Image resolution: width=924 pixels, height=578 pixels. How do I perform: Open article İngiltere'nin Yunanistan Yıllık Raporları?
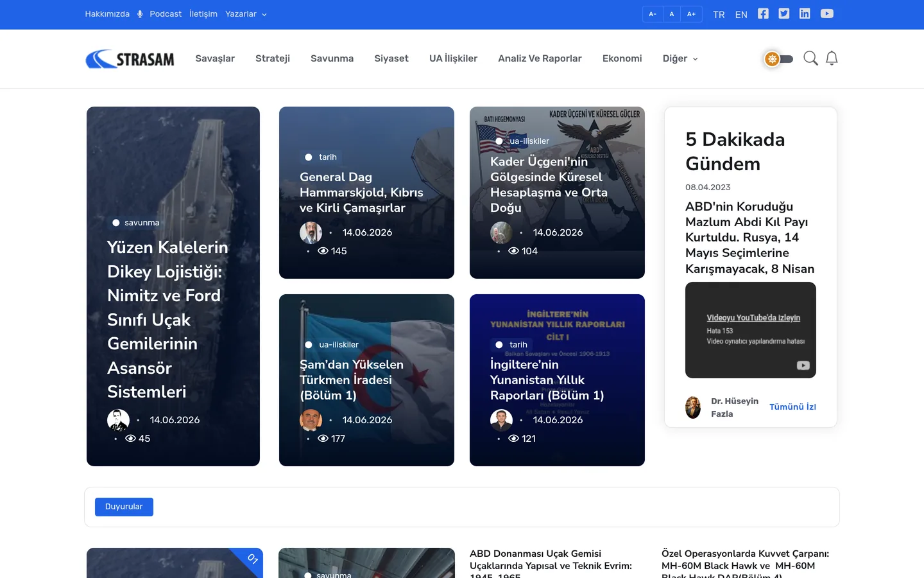point(547,380)
